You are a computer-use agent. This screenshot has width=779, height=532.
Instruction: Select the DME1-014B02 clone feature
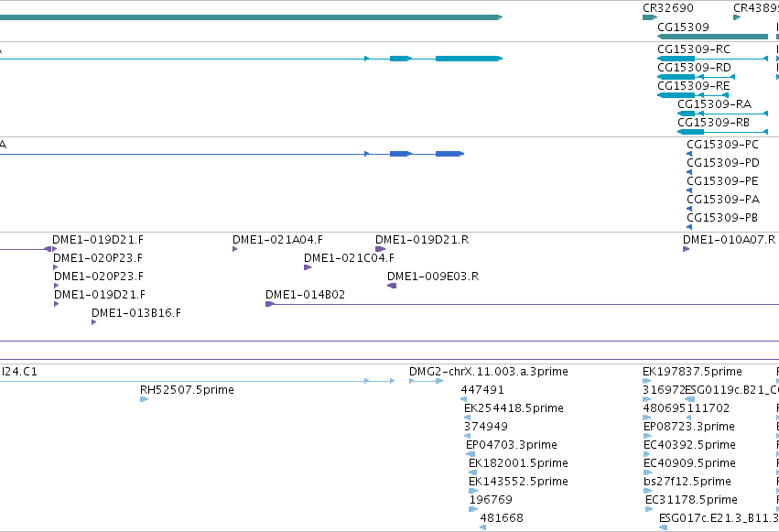pyautogui.click(x=522, y=304)
